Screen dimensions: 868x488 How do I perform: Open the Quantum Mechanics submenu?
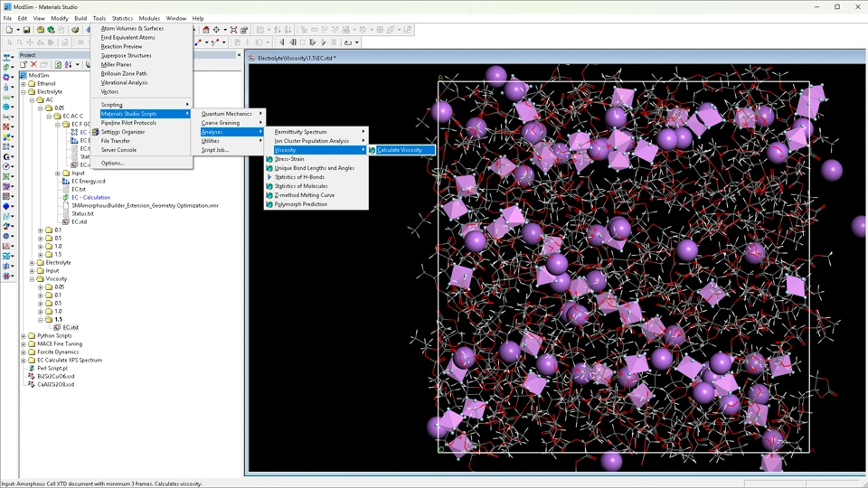[x=227, y=114]
